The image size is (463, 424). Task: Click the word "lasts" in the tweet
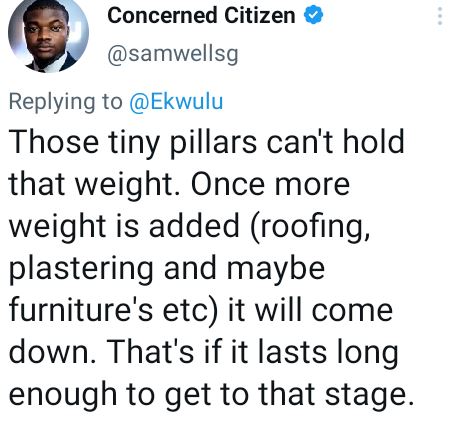click(292, 352)
